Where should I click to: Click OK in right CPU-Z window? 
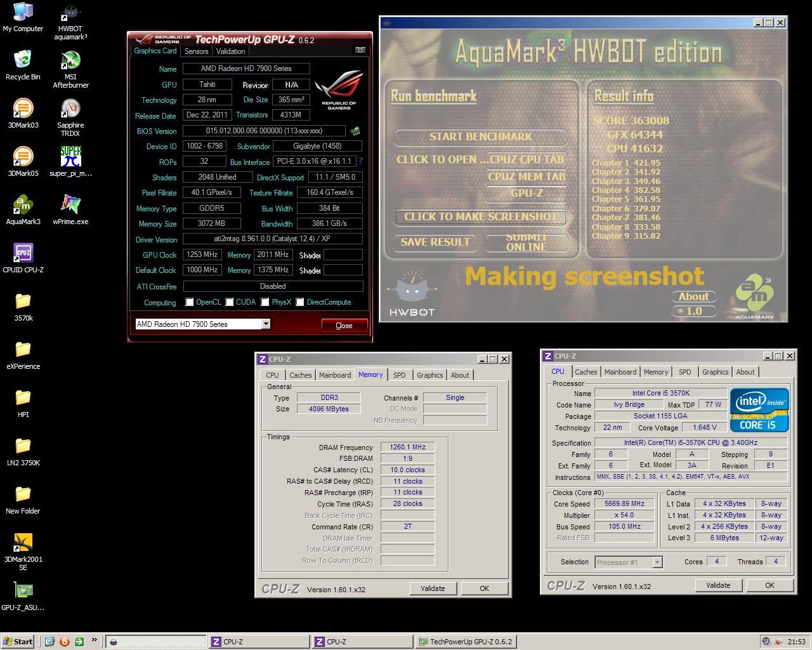pyautogui.click(x=769, y=585)
